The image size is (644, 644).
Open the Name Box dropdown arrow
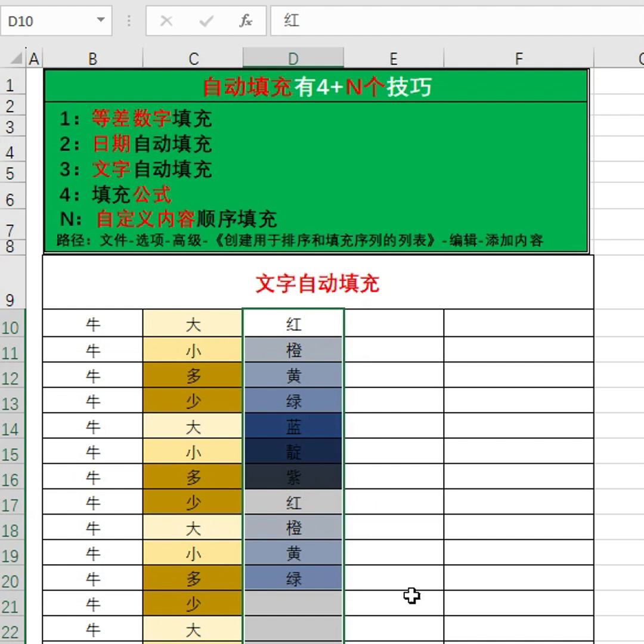(101, 20)
